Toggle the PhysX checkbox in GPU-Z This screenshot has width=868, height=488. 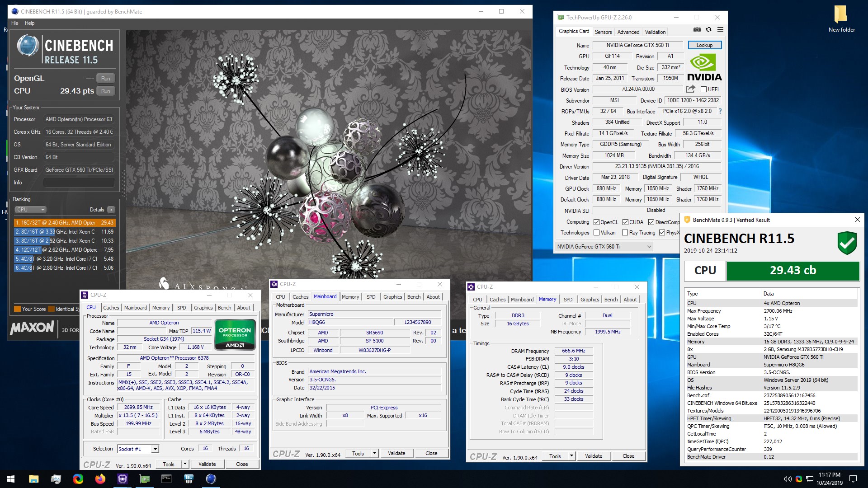click(662, 233)
